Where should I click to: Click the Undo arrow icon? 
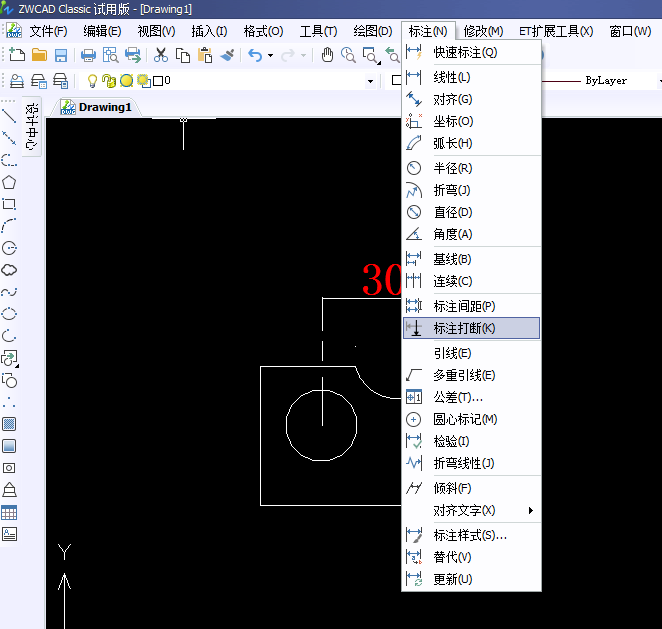(254, 55)
